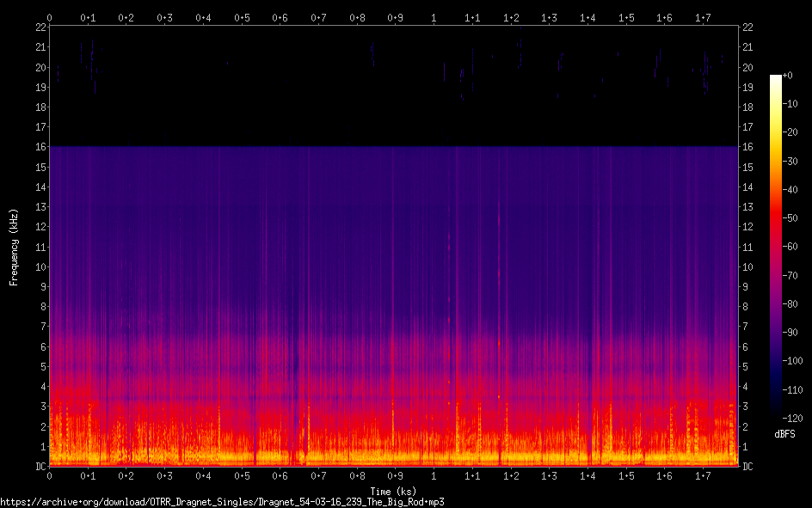Click the 1 ks tick on the top time axis
Image resolution: width=812 pixels, height=508 pixels.
(x=434, y=17)
